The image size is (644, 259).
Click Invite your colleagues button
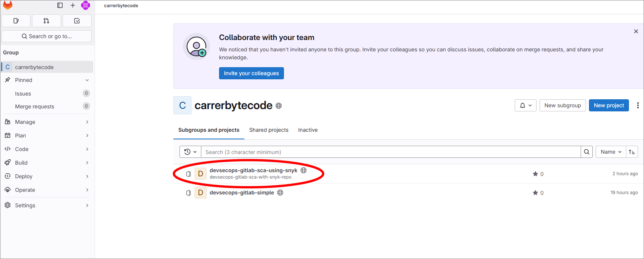(x=251, y=73)
